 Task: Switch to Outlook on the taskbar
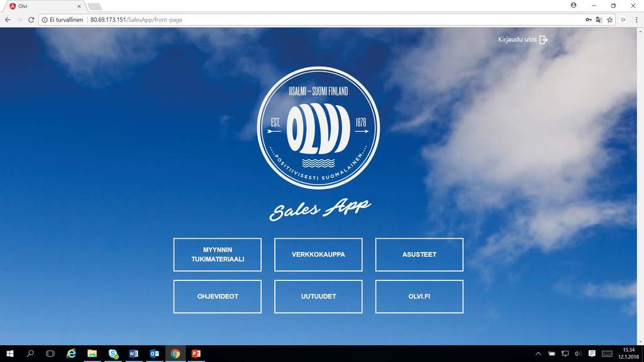coord(155,353)
